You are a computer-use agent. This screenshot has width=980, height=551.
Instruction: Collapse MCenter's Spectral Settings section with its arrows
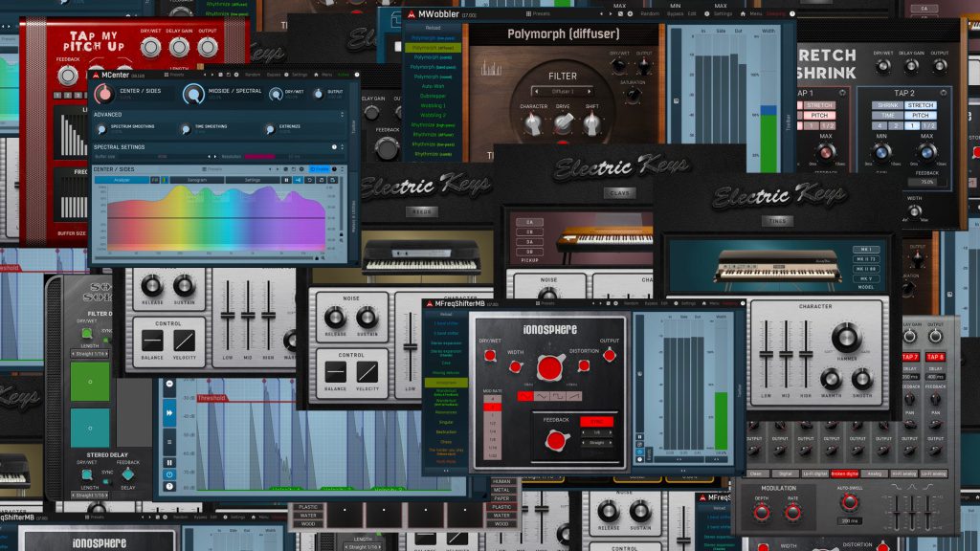342,147
